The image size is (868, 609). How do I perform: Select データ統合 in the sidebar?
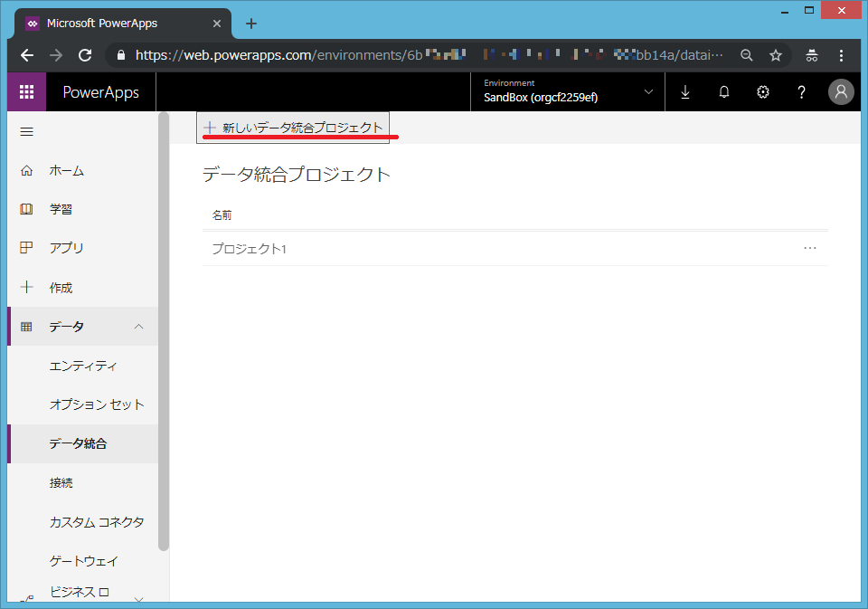click(83, 443)
